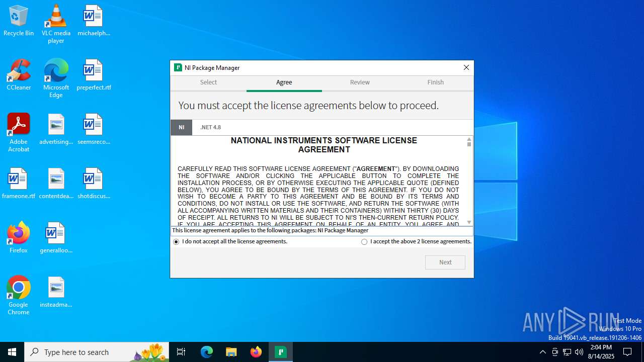Show hidden system tray icons
Screen dimensions: 644x362
[543, 352]
